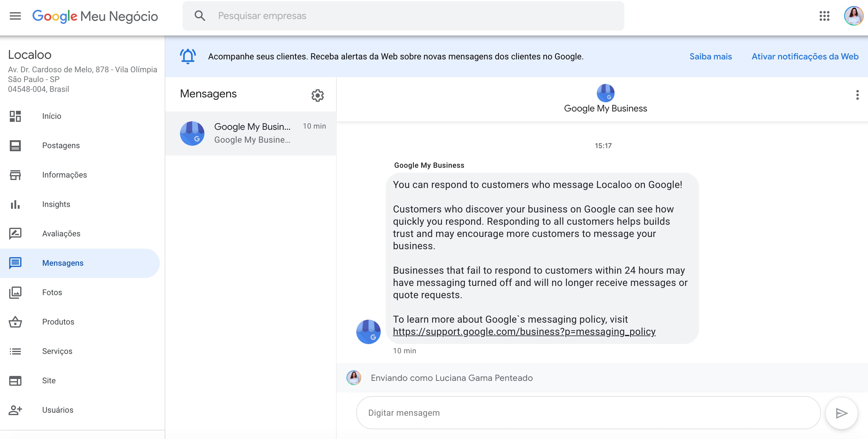Screen dimensions: 868x439
Task: Select the Produtos sidebar item
Action: tap(58, 322)
